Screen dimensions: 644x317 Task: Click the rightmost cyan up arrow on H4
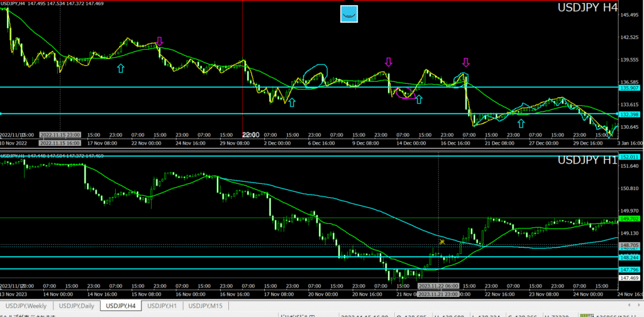(521, 123)
